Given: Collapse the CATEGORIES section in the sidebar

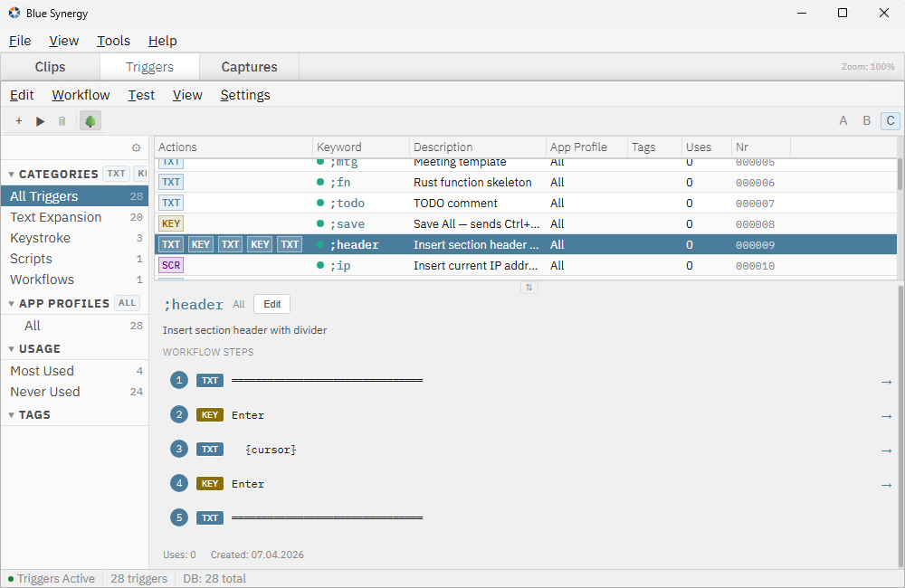Looking at the screenshot, I should tap(10, 174).
